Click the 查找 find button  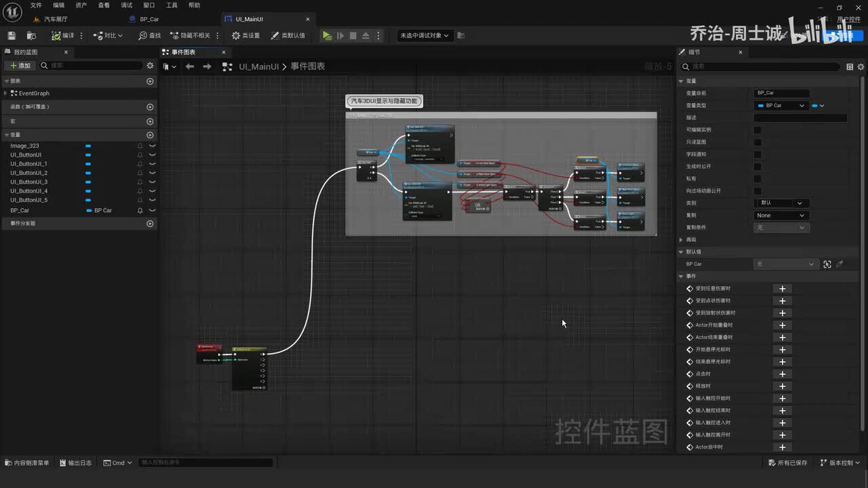click(150, 35)
